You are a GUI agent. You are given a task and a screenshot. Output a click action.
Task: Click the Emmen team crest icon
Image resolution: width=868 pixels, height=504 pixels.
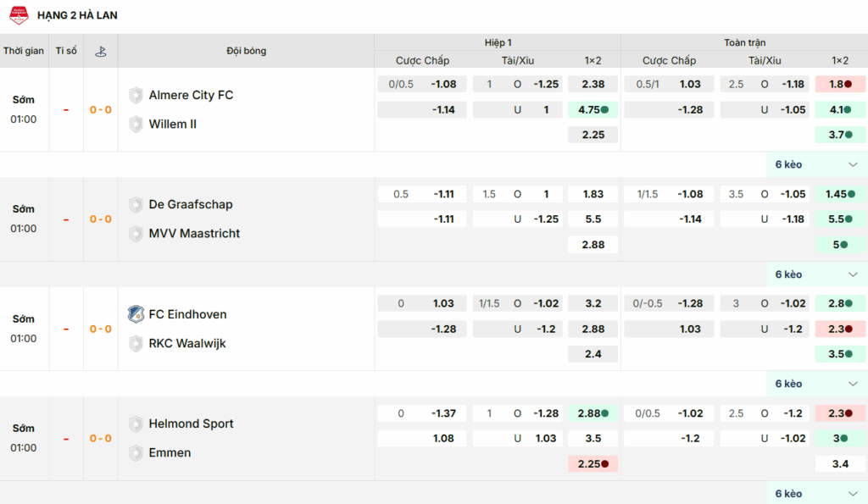click(136, 453)
